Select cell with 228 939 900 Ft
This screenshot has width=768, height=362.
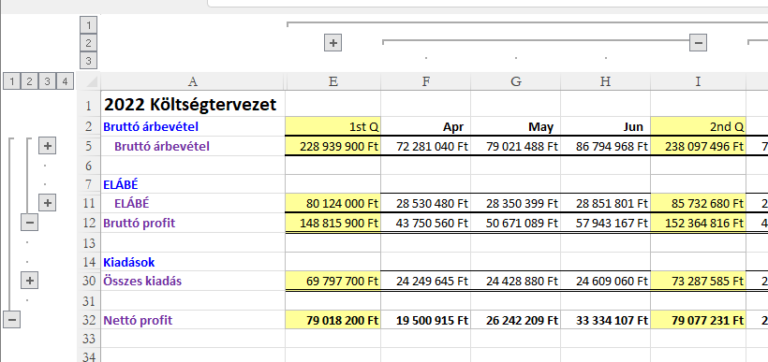(333, 146)
